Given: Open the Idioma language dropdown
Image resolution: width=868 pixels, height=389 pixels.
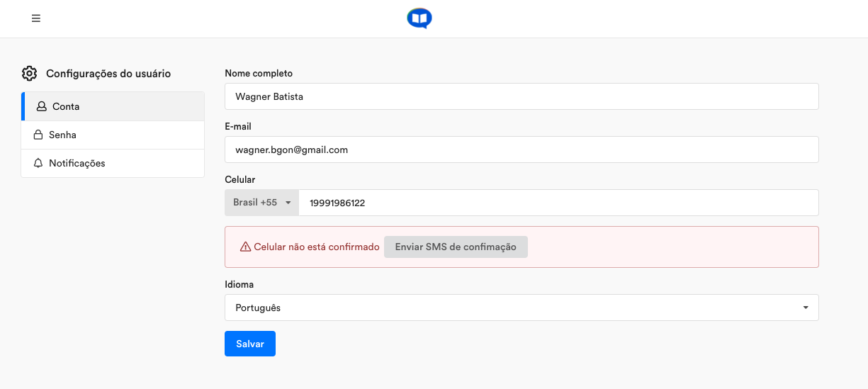Looking at the screenshot, I should click(x=522, y=308).
